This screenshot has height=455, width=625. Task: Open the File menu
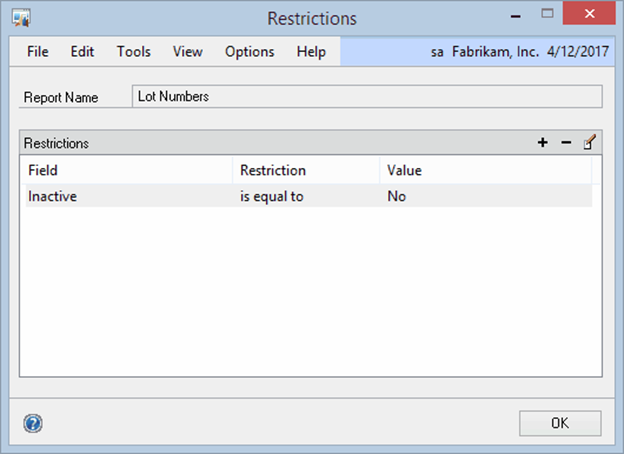coord(38,52)
